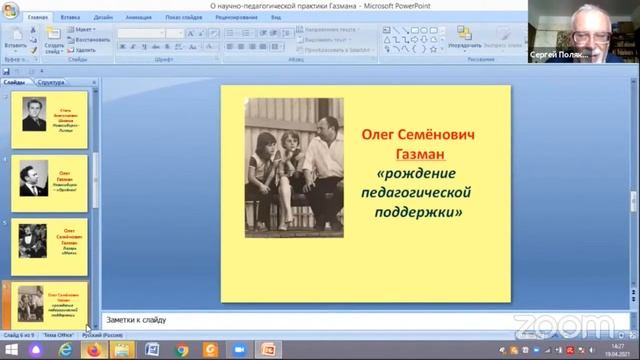The width and height of the screenshot is (640, 360).
Task: Open the font name combo box
Action: click(x=141, y=33)
